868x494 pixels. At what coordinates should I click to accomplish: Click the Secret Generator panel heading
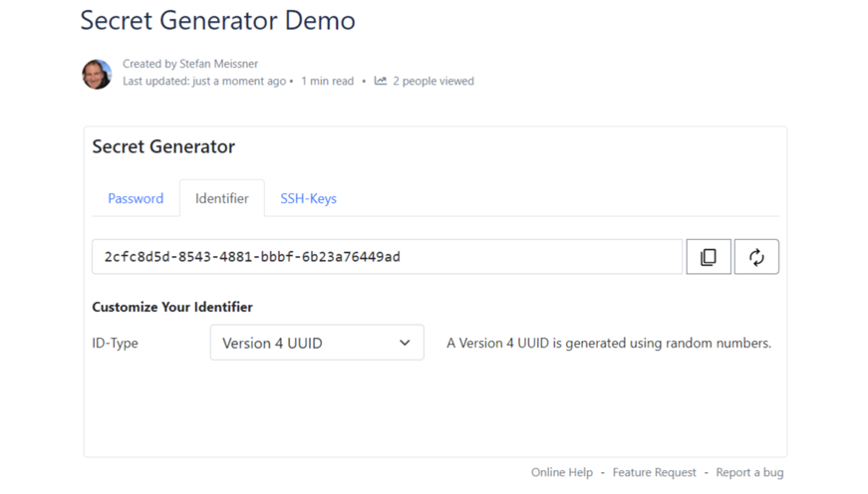pos(163,146)
